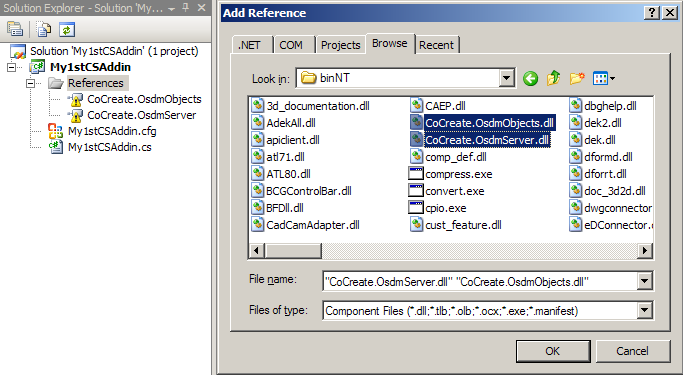Click the Properties icon in Solution Explorer toolbar

15,29
